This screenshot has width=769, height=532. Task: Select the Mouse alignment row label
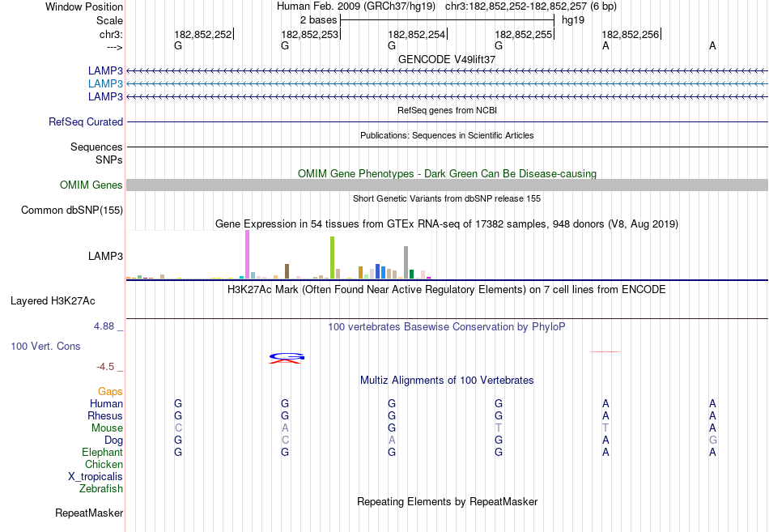tap(107, 428)
